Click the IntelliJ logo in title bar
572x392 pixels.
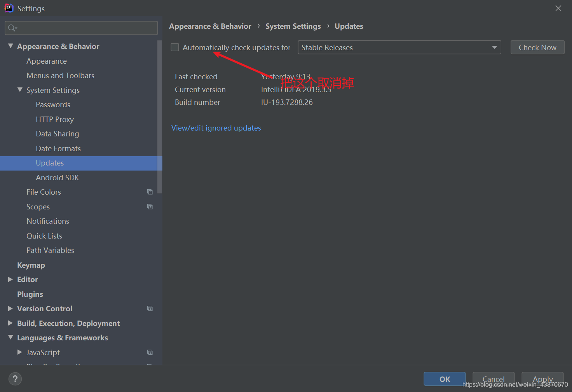pos(9,8)
